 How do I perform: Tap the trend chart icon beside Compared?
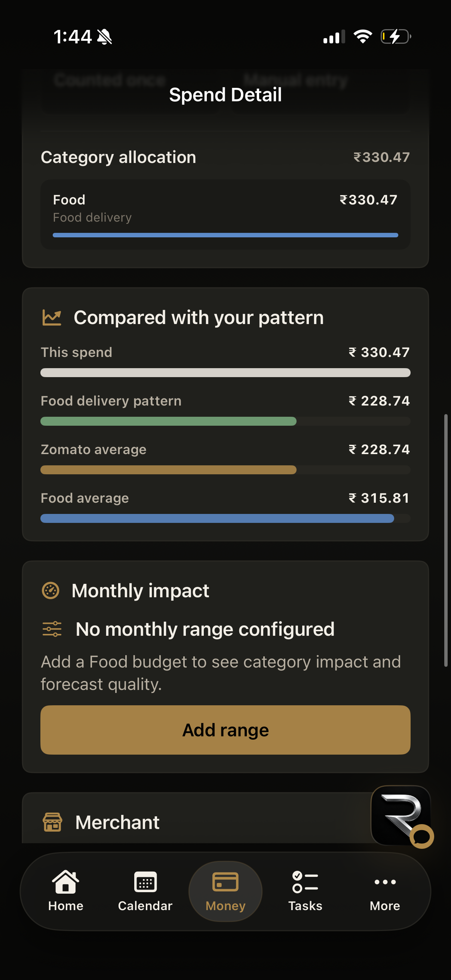coord(52,317)
